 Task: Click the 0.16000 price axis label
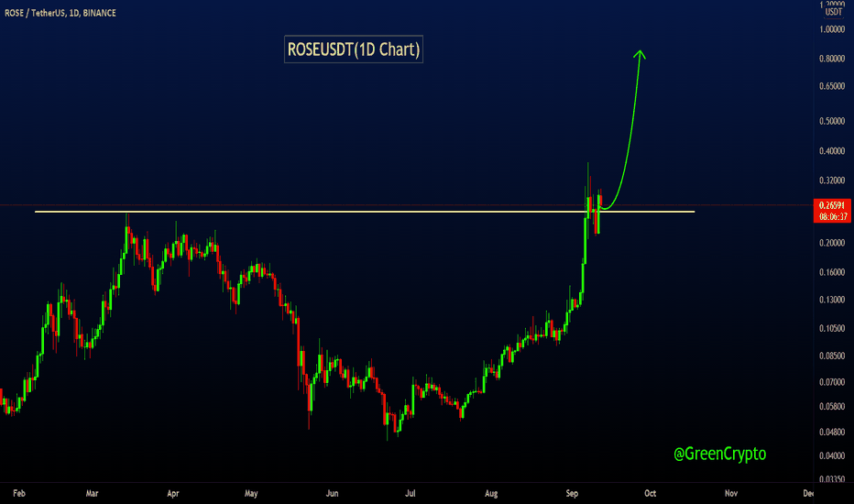[832, 272]
